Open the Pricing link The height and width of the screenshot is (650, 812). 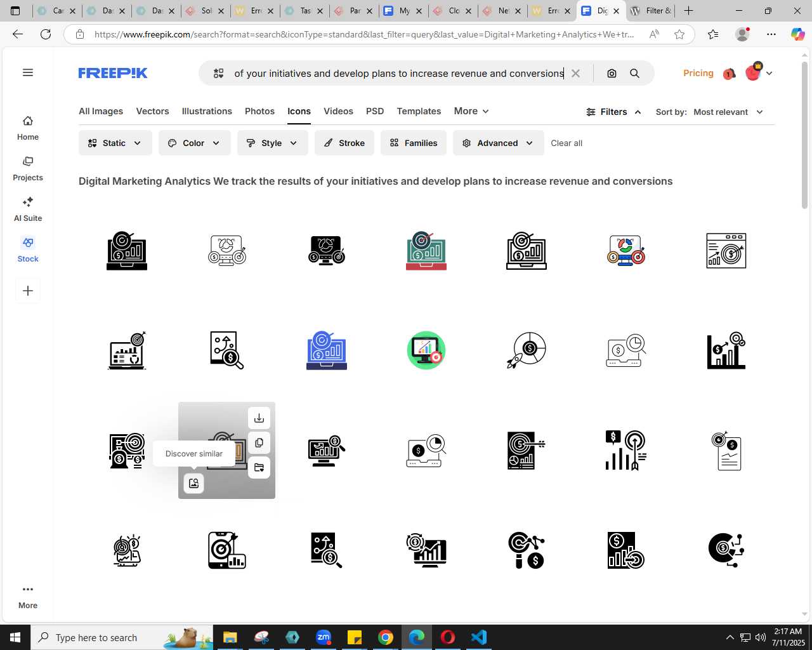coord(698,73)
